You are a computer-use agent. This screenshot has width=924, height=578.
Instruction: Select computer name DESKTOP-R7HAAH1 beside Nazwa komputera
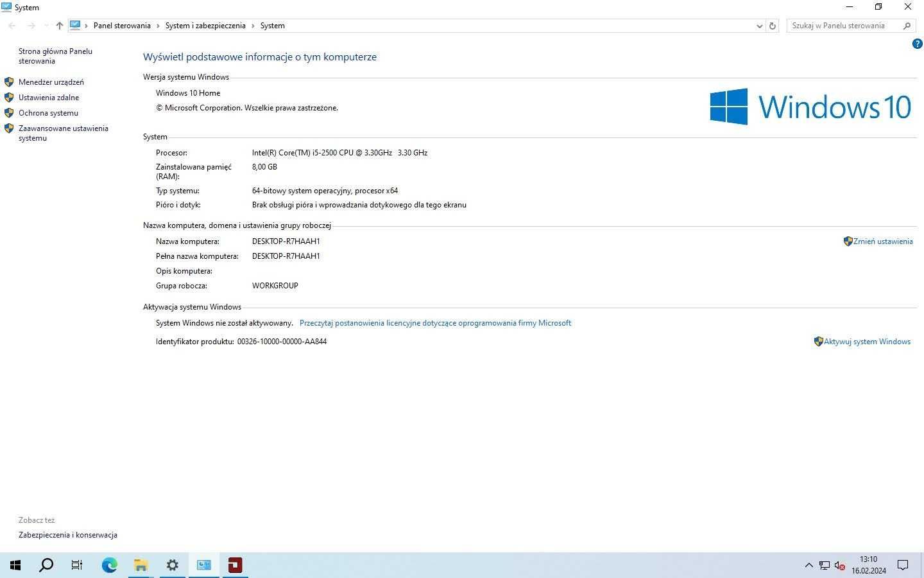point(286,241)
